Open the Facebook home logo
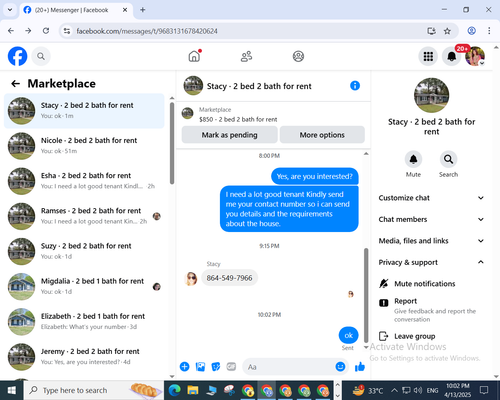The height and width of the screenshot is (400, 500). pos(17,56)
